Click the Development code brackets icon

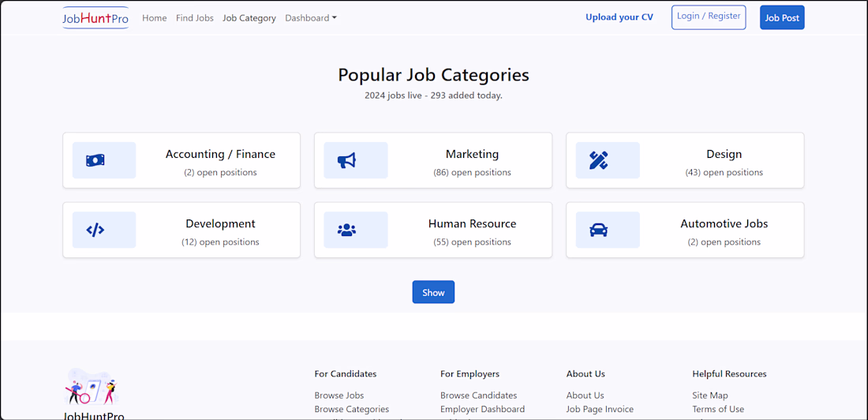(x=95, y=230)
